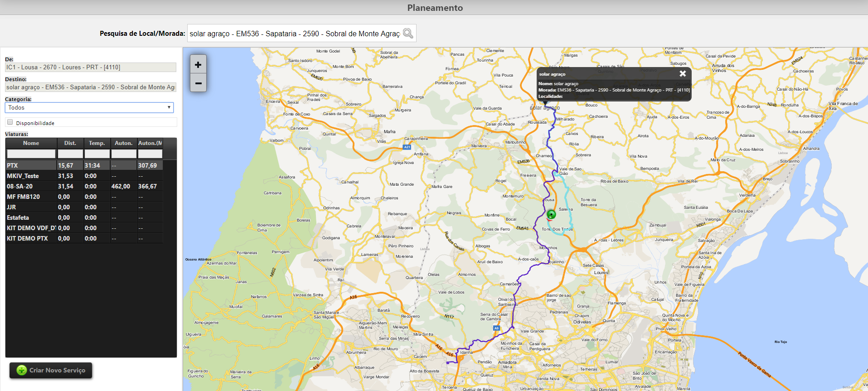Click the Odivelas label on map

(582, 322)
